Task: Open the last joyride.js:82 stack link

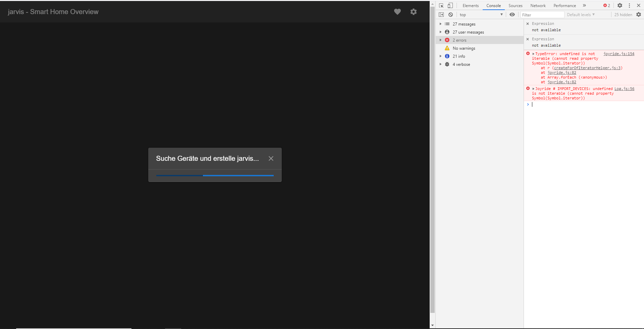Action: (562, 82)
